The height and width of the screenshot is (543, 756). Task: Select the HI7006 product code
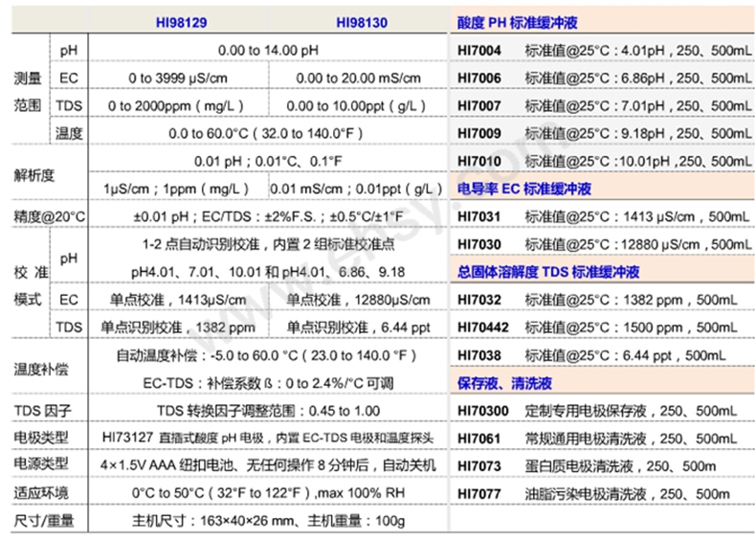click(479, 78)
